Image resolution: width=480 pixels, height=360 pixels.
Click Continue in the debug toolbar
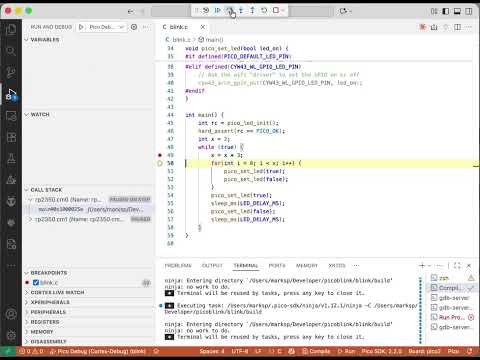pos(217,11)
